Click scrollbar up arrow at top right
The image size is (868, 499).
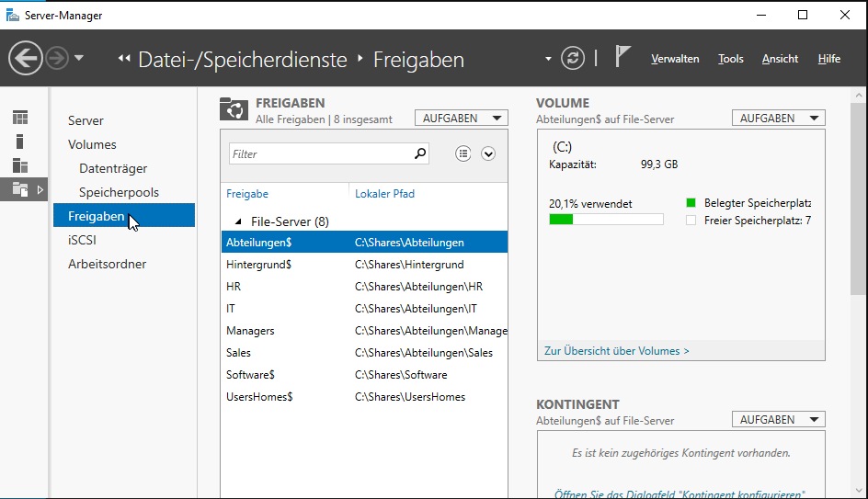pyautogui.click(x=859, y=96)
